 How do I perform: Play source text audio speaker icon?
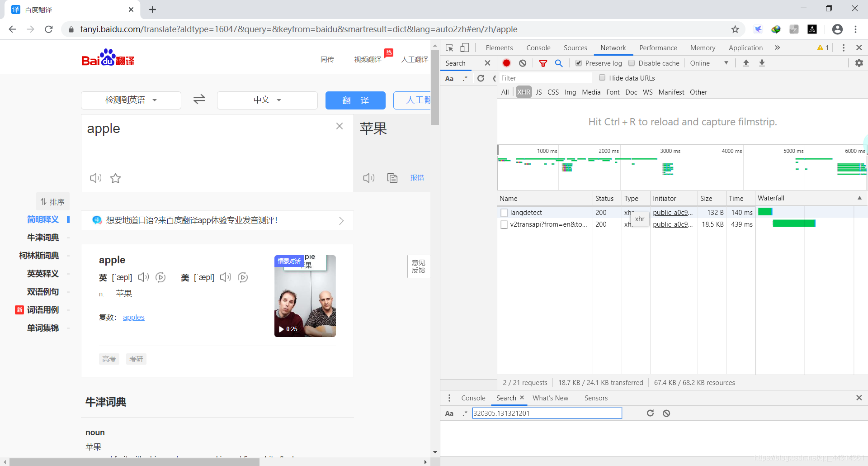[95, 178]
